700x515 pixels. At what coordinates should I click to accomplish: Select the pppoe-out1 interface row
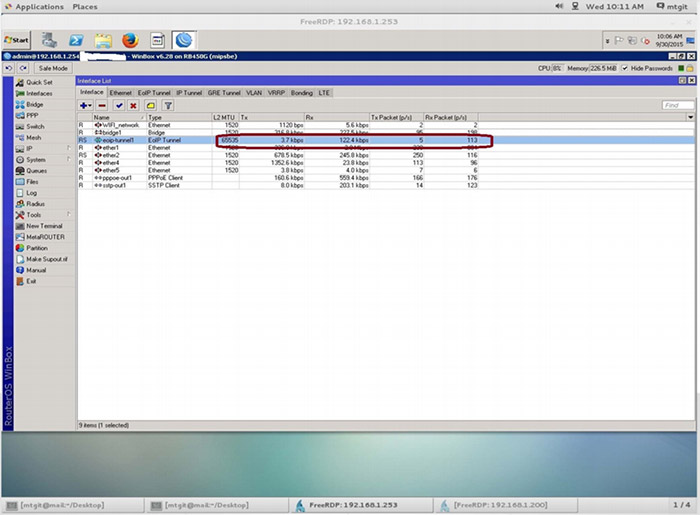(386, 178)
